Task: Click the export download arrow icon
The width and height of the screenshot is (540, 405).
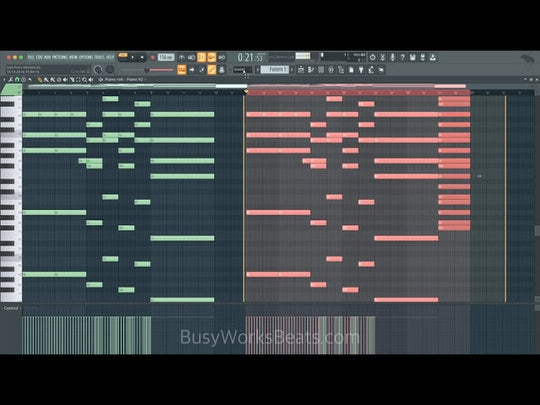Action: click(433, 58)
